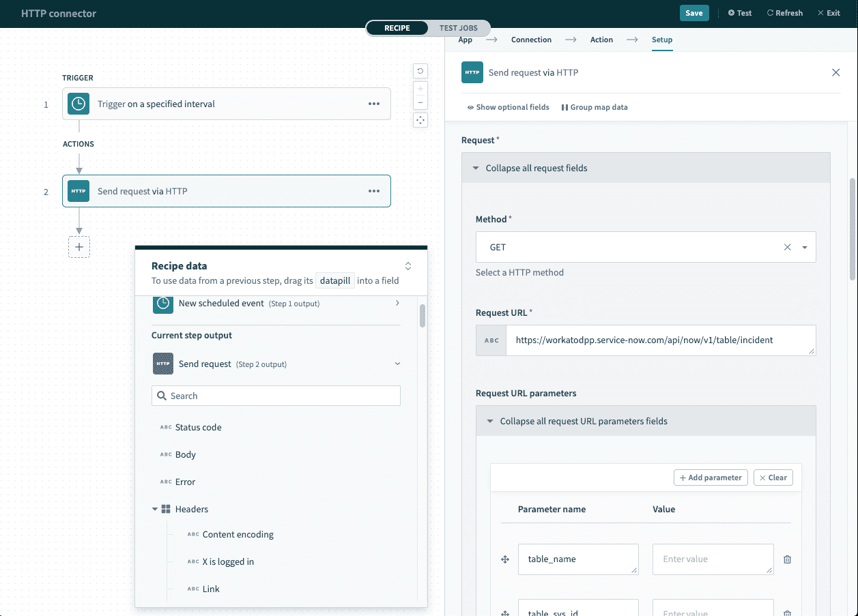Image resolution: width=858 pixels, height=616 pixels.
Task: Click the Add parameter button
Action: [711, 478]
